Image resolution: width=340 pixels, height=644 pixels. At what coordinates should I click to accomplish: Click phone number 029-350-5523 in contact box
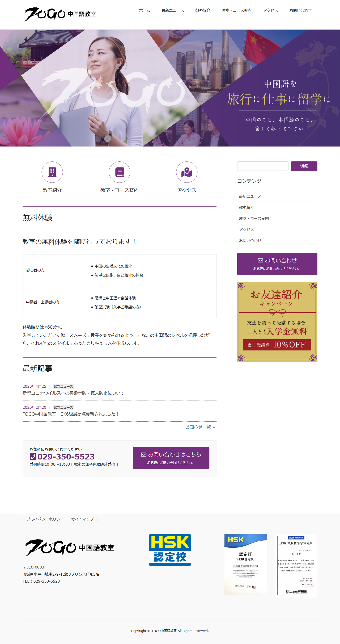[x=66, y=457]
